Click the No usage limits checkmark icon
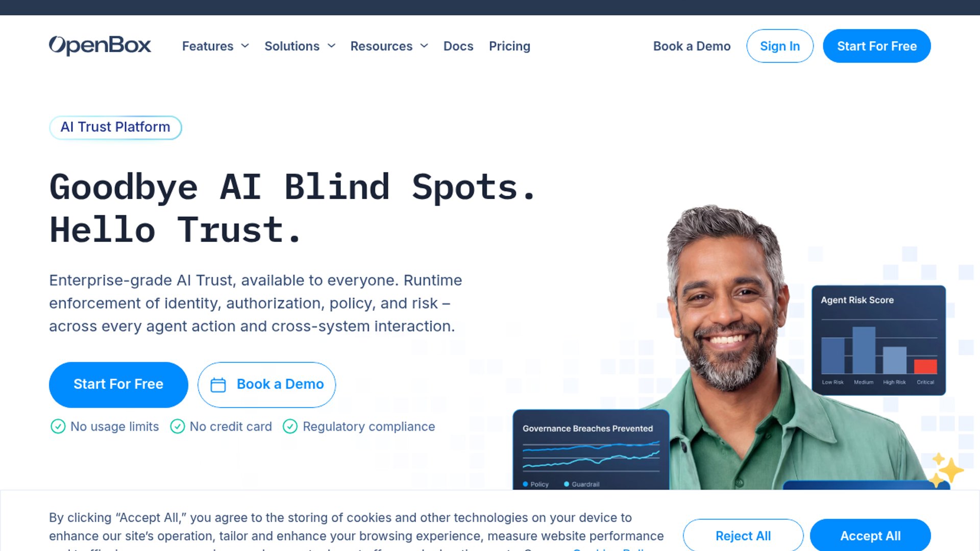 pos(58,427)
